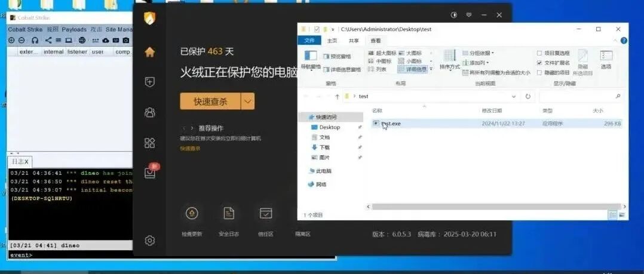The height and width of the screenshot is (274, 644).
Task: Enable 项目复选框 checkbox
Action: pos(539,53)
